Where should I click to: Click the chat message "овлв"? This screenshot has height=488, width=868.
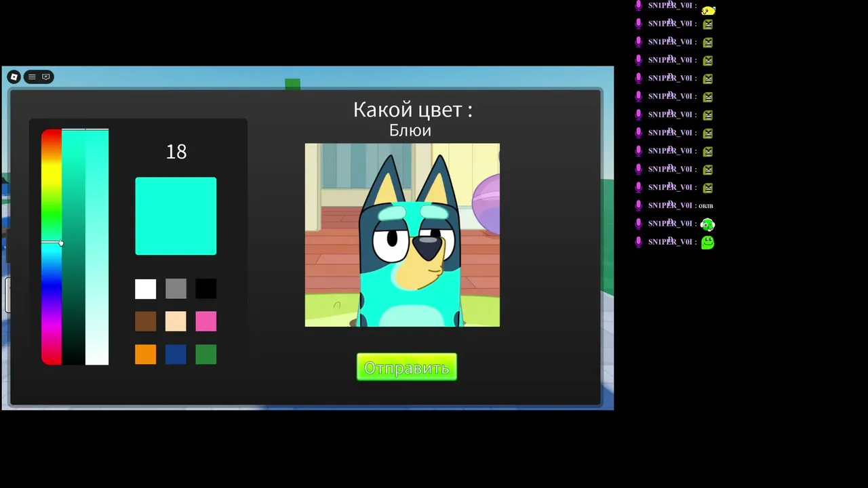[x=706, y=205]
